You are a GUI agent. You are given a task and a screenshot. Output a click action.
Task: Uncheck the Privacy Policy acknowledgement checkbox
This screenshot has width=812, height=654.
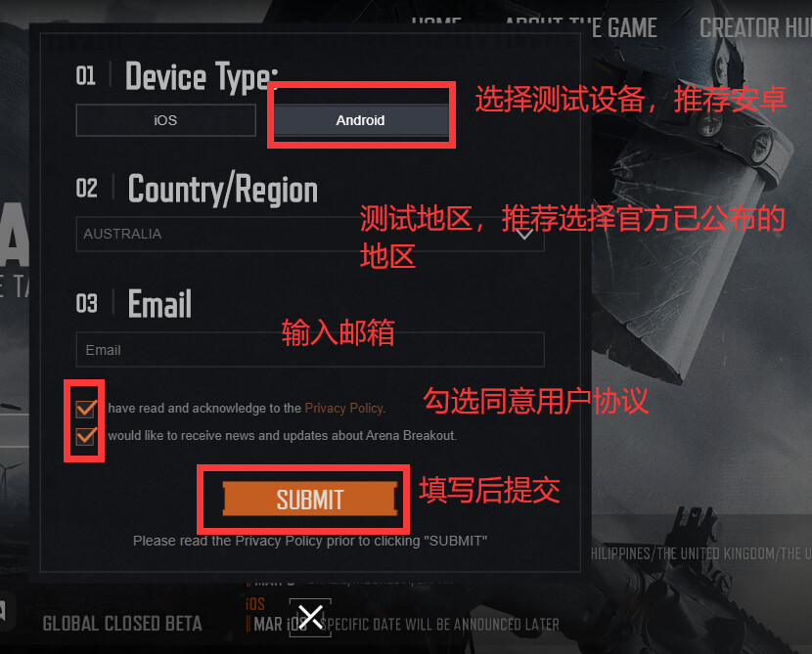[86, 409]
